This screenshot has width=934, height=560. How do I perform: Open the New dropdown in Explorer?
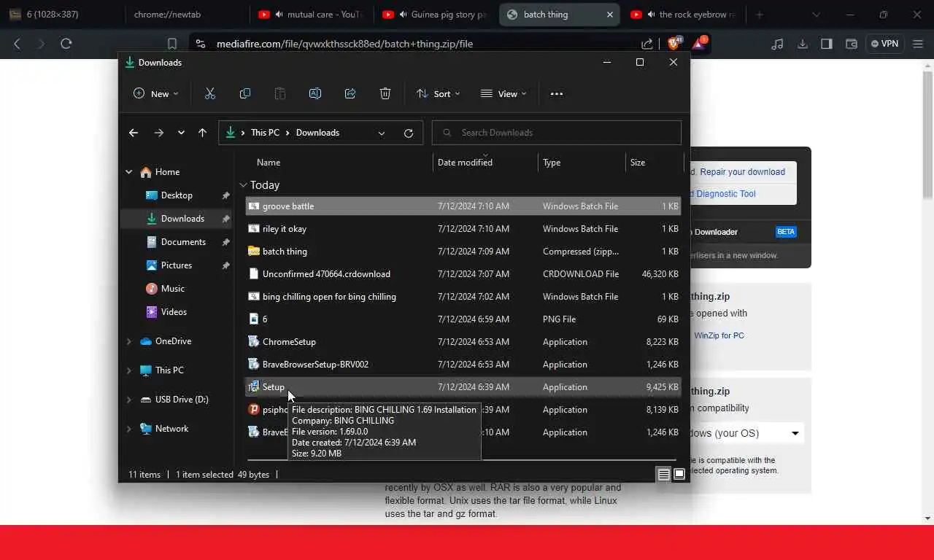[155, 93]
